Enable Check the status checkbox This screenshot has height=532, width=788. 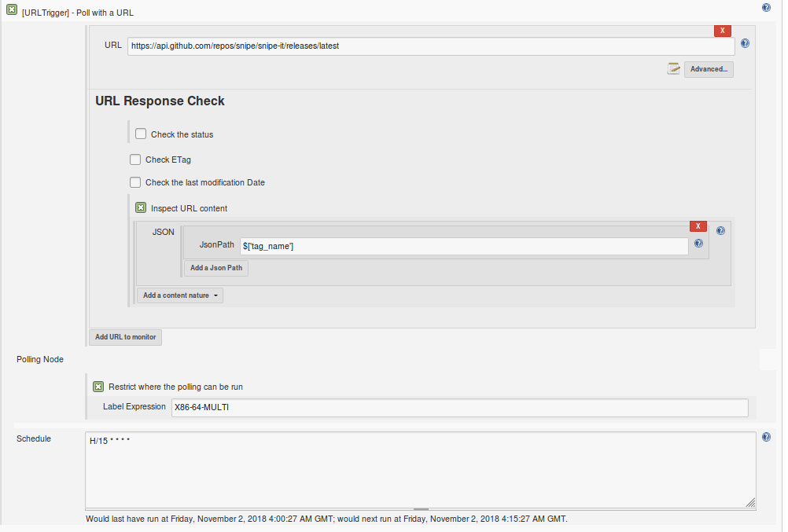tap(141, 134)
